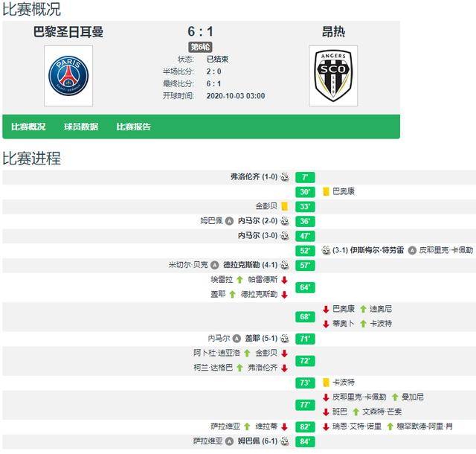Click the green substitution-in arrow beside 埃雷拉

pyautogui.click(x=239, y=280)
